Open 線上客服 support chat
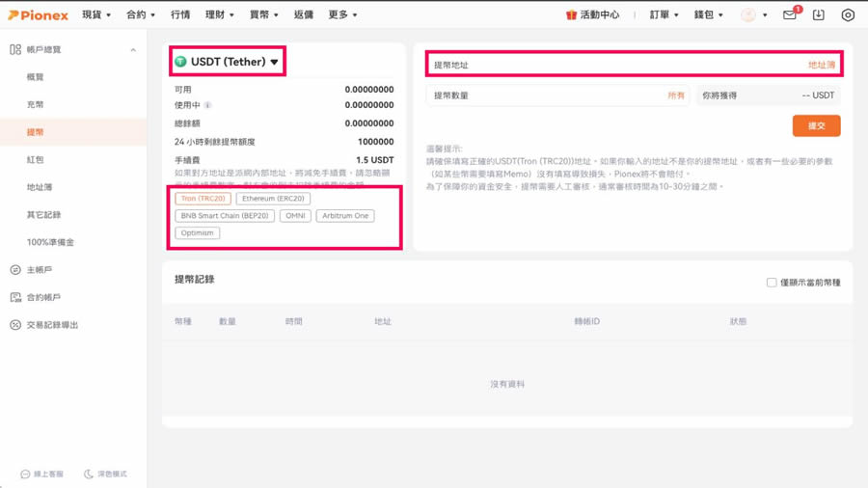Image resolution: width=868 pixels, height=488 pixels. [x=42, y=474]
